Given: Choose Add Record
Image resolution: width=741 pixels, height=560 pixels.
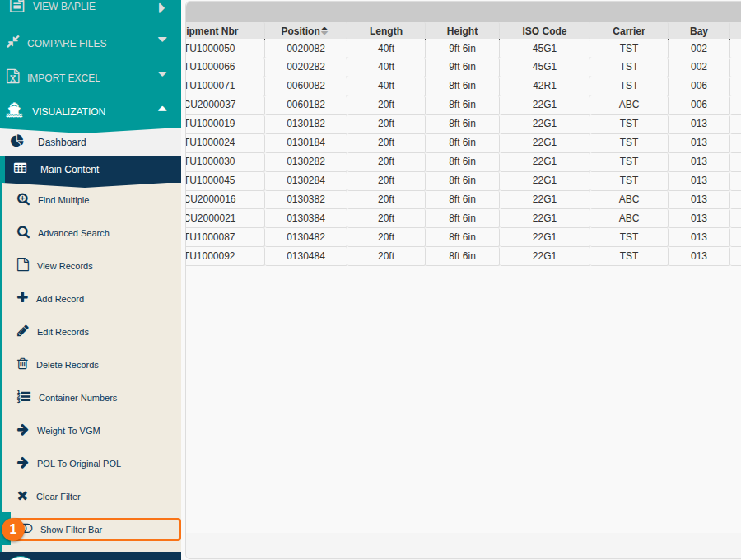Looking at the screenshot, I should point(60,299).
